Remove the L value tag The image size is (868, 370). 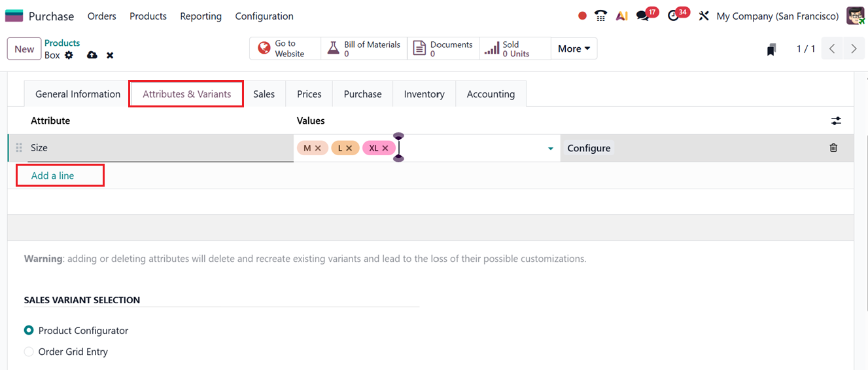[x=349, y=149]
